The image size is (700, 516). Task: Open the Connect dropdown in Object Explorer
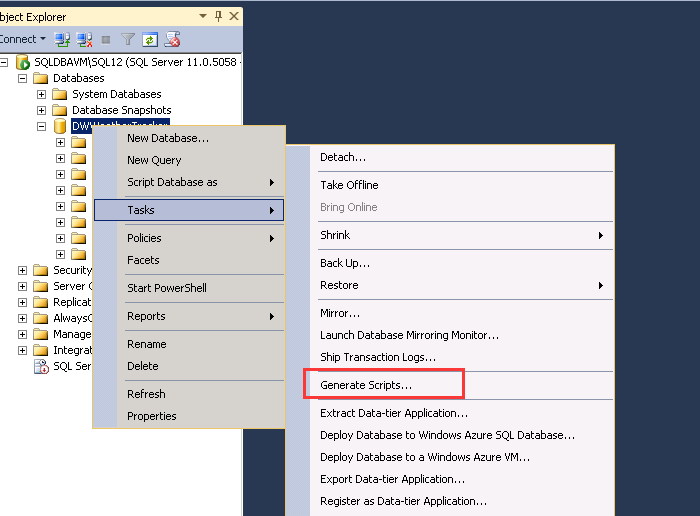point(22,39)
